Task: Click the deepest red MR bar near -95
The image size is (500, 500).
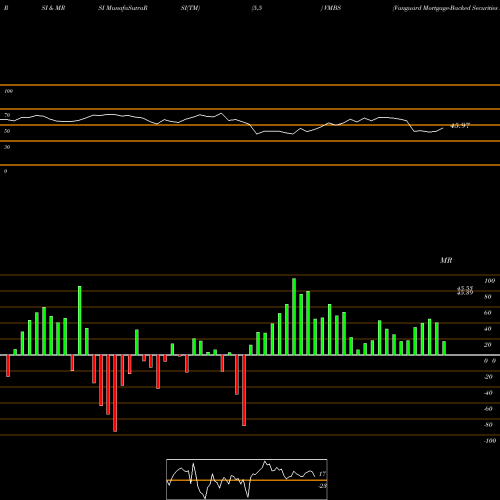Action: tap(115, 393)
